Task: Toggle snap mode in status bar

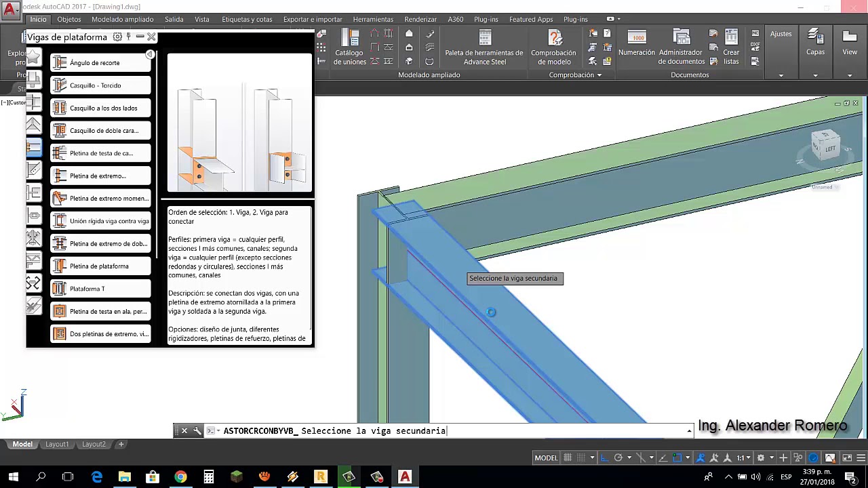Action: [x=581, y=458]
